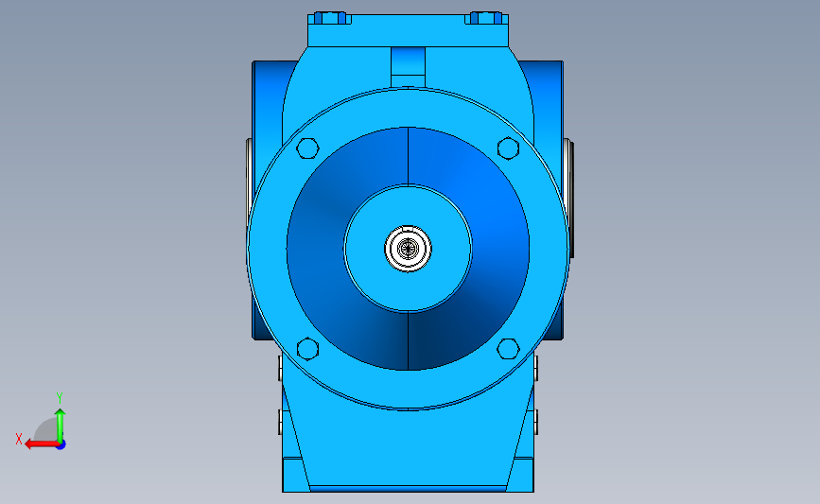Pick the left bolt head on the top cover
This screenshot has width=820, height=504.
[x=329, y=18]
